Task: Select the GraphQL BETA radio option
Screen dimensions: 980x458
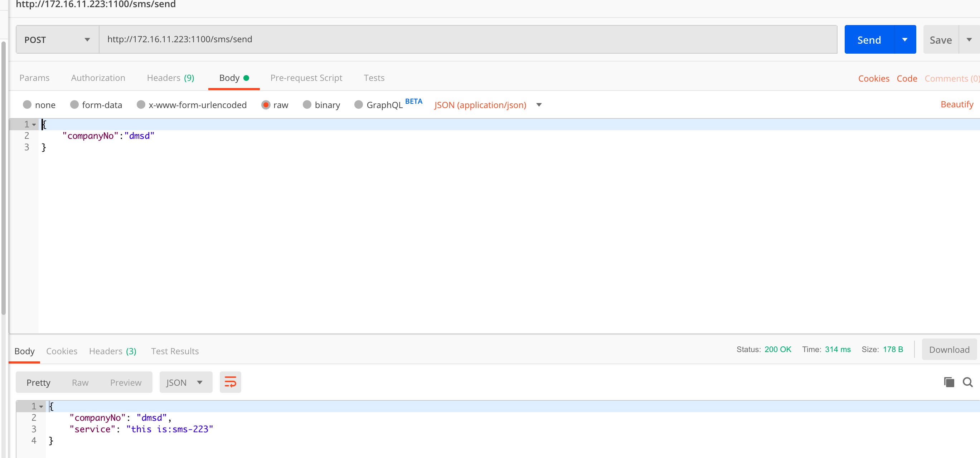Action: pos(358,104)
